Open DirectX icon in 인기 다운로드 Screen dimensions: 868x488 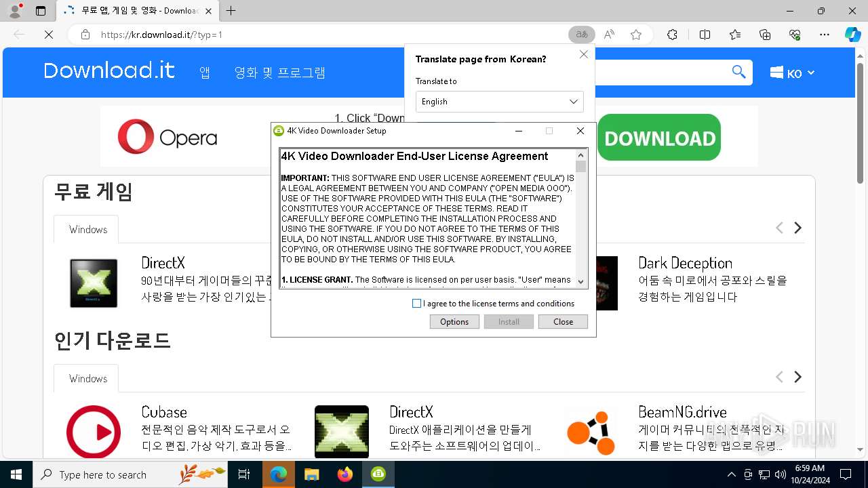click(342, 432)
